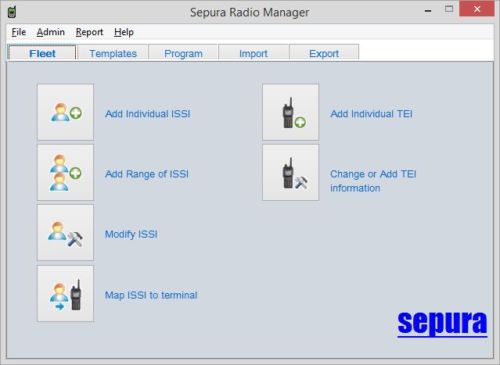Screen dimensions: 500x365
Task: Open the Help menu
Action: [124, 32]
